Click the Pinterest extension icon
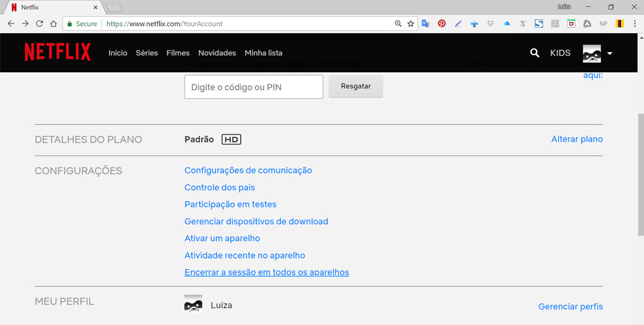This screenshot has width=644, height=325. click(x=442, y=24)
